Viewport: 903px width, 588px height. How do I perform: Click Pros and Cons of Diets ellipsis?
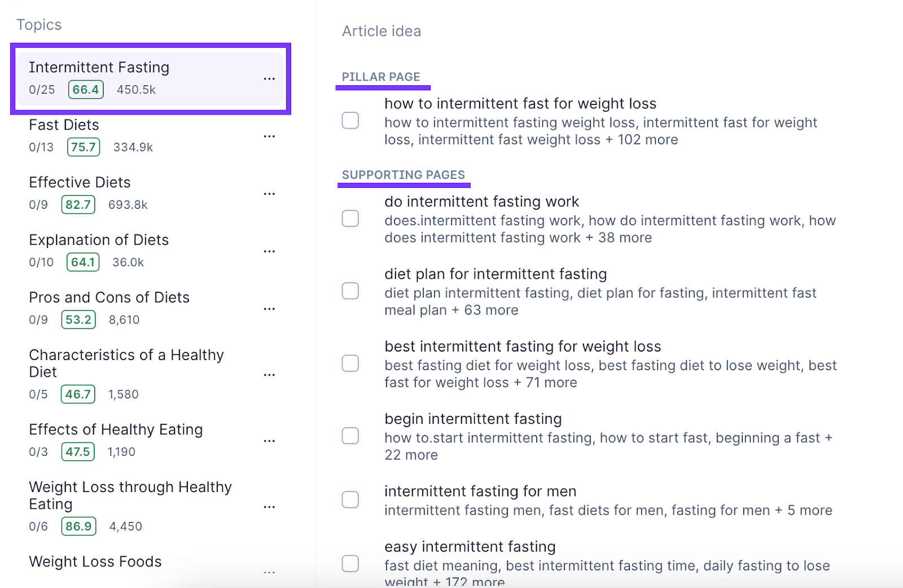(x=269, y=309)
